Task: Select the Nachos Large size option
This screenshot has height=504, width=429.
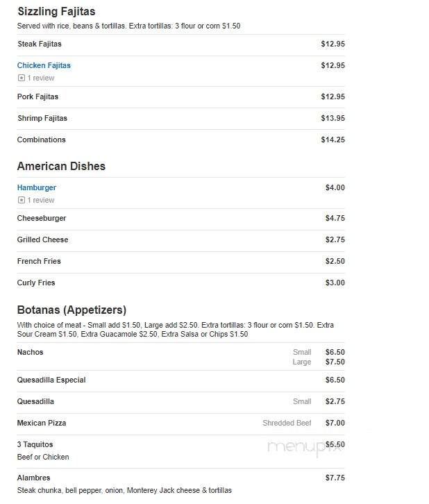Action: point(302,362)
